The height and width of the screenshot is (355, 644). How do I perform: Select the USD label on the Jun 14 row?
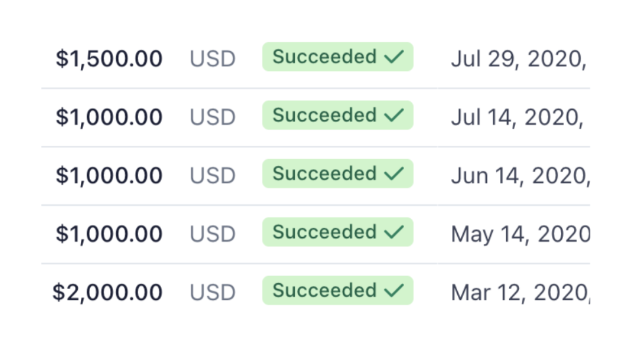click(213, 175)
